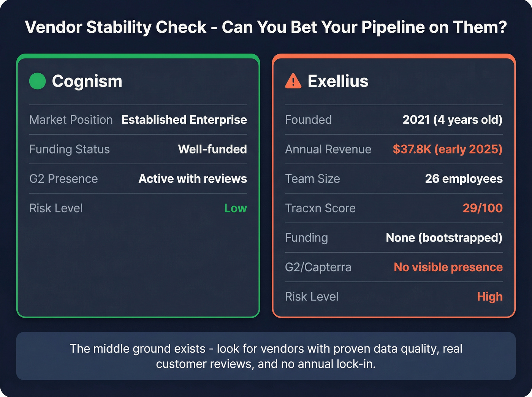Image resolution: width=532 pixels, height=397 pixels.
Task: Click the Founded label
Action: (x=308, y=120)
